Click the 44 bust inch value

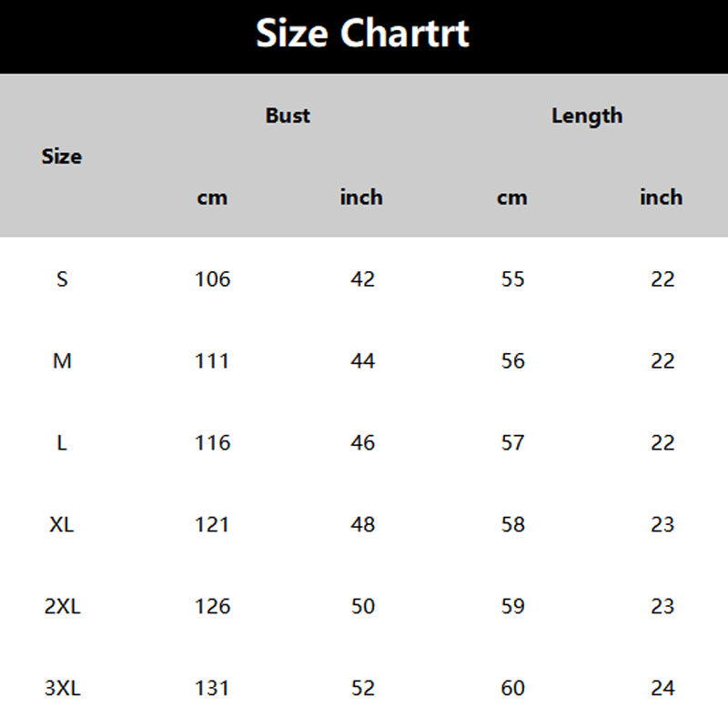coord(362,361)
